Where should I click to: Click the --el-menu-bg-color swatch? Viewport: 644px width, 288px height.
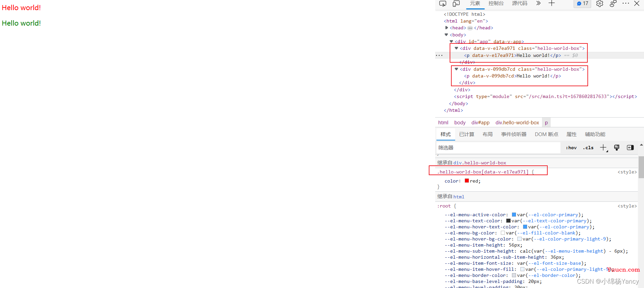(503, 233)
